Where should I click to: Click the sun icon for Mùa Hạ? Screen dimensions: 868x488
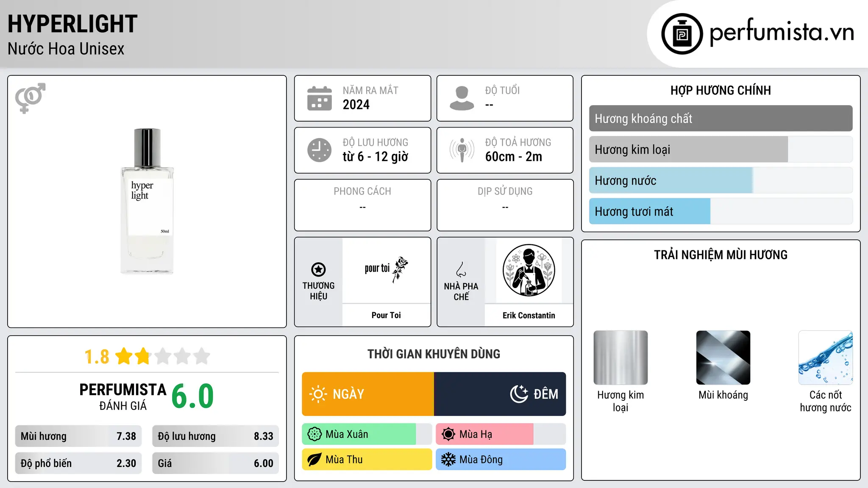[448, 434]
